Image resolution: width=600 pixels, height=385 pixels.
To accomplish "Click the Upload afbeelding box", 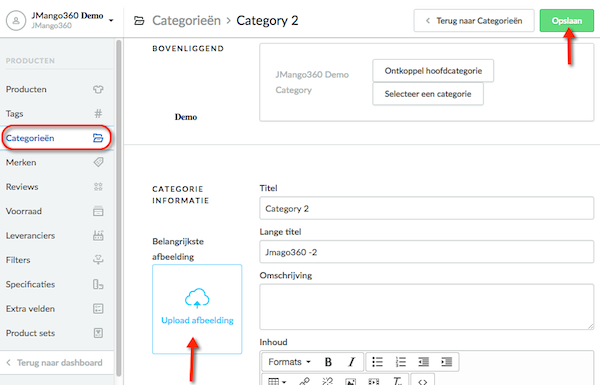I will tap(197, 309).
